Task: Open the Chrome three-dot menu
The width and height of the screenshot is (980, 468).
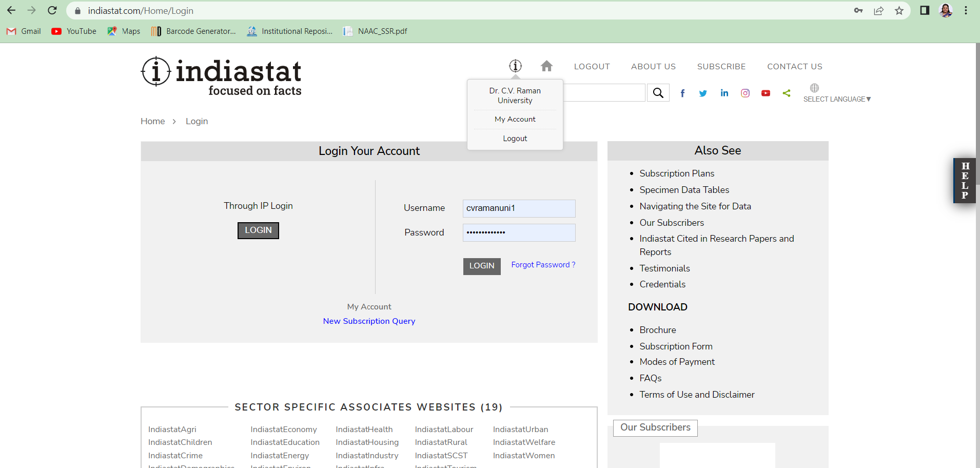Action: [966, 10]
